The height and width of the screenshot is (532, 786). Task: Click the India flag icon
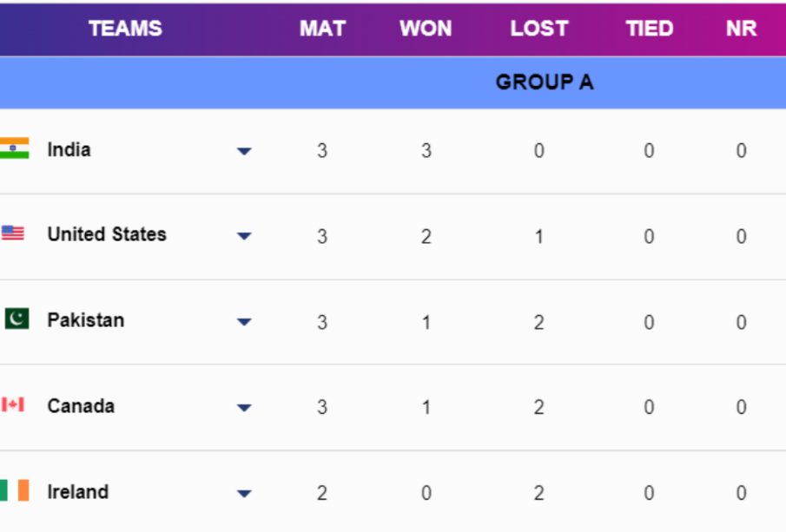[x=15, y=148]
